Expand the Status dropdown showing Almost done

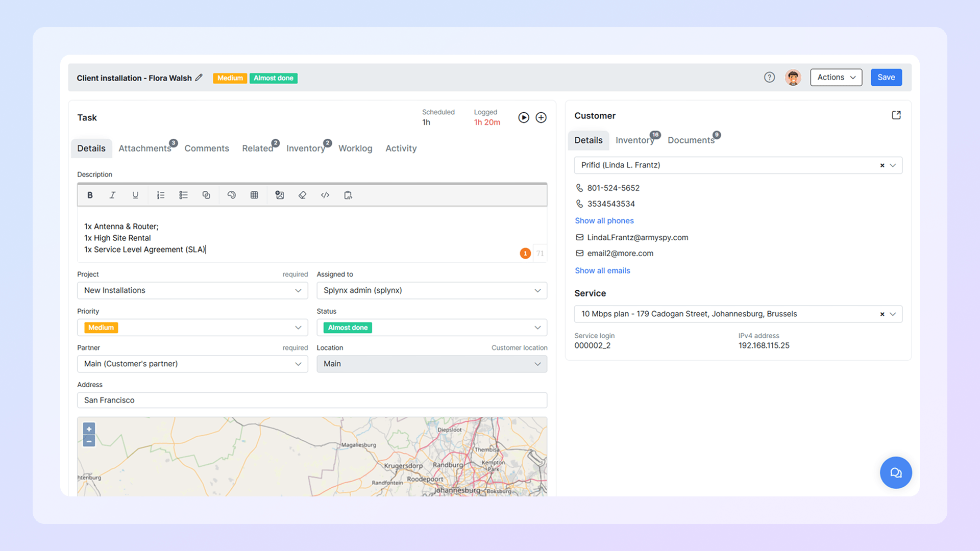tap(537, 327)
